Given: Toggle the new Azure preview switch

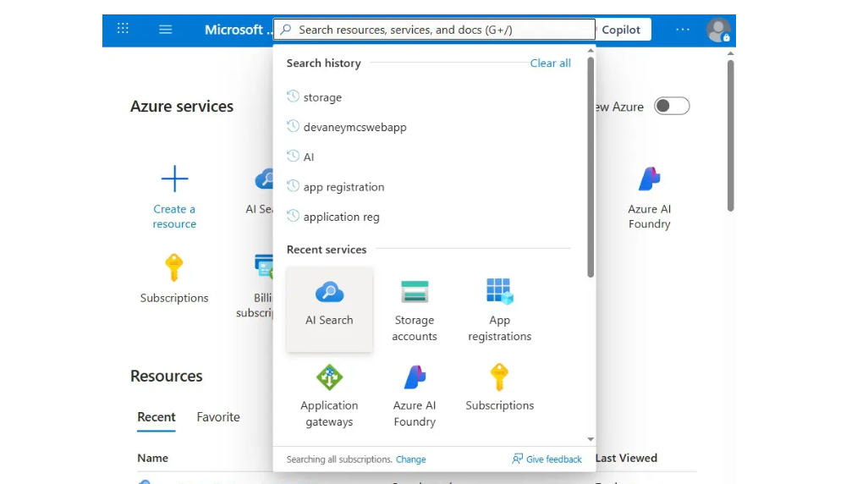Looking at the screenshot, I should coord(672,106).
